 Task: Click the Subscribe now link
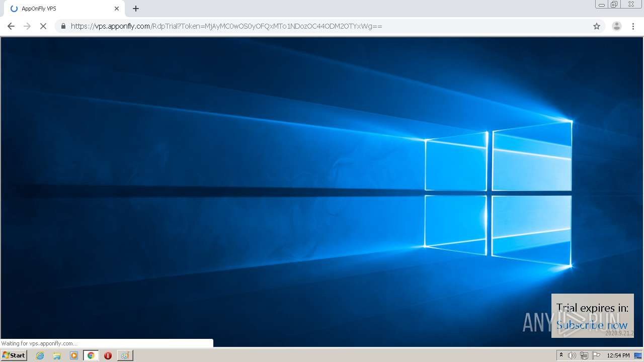tap(592, 325)
